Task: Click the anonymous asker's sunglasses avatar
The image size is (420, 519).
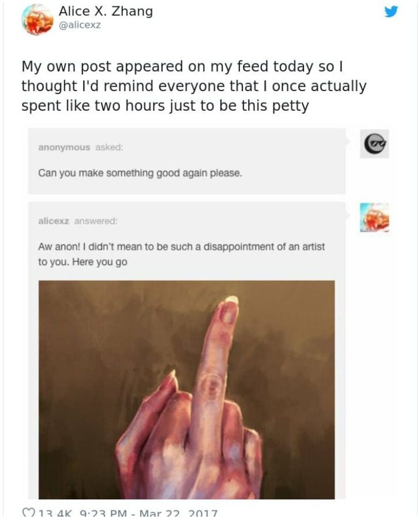Action: (x=374, y=144)
